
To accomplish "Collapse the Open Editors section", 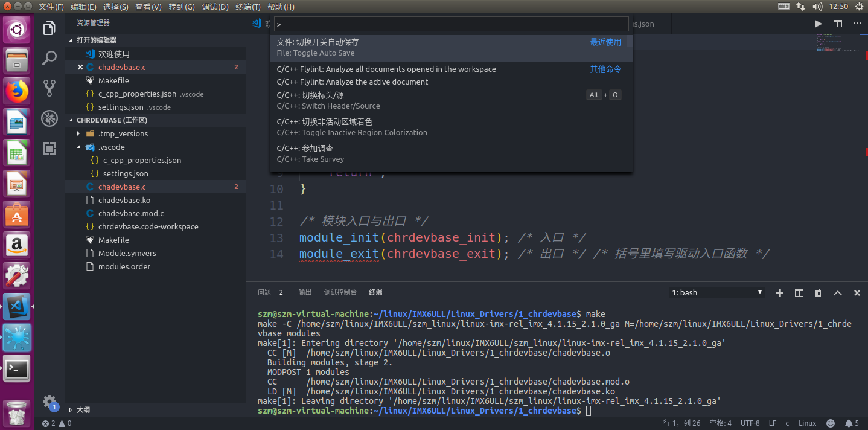I will pos(155,40).
